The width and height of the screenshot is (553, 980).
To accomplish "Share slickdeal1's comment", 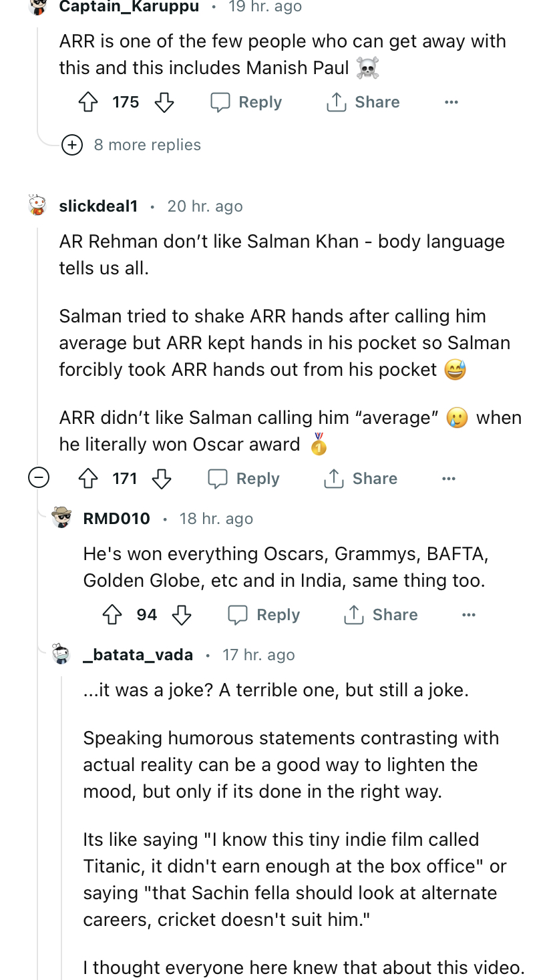I will tap(361, 479).
